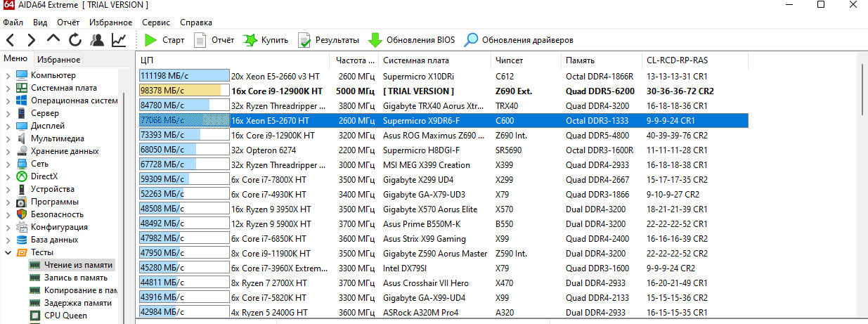Click the refresh arrow toolbar icon

75,40
